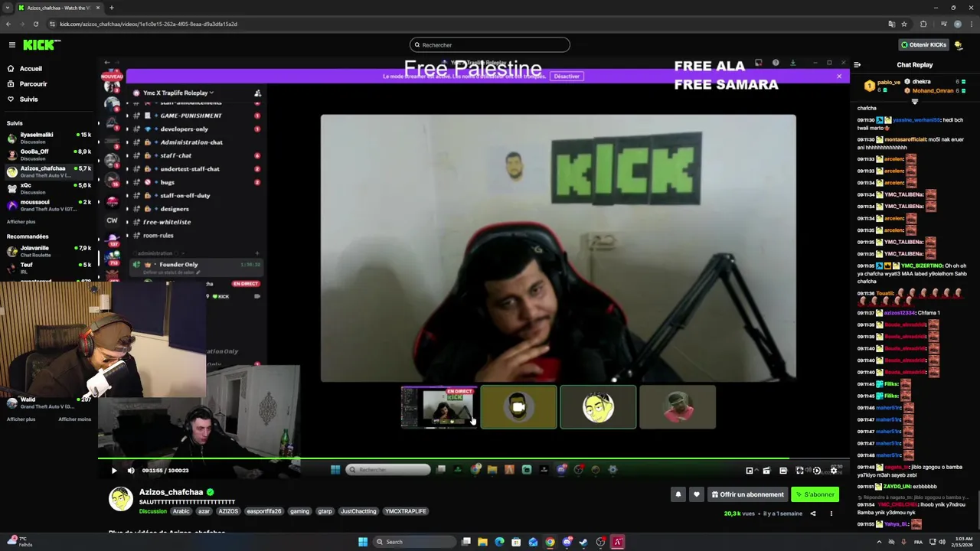Click the Rechercher search field
Screen dimensions: 980x551
[x=490, y=45]
